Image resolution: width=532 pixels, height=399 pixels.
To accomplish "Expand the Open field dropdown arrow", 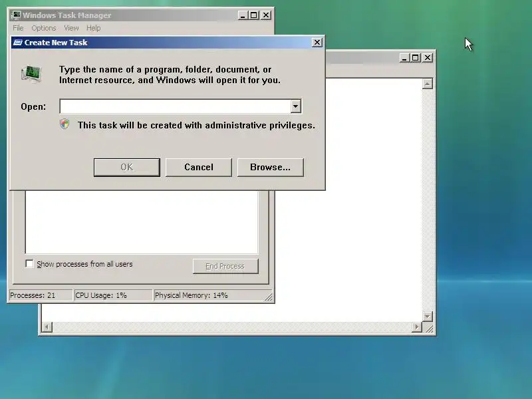I will point(295,106).
